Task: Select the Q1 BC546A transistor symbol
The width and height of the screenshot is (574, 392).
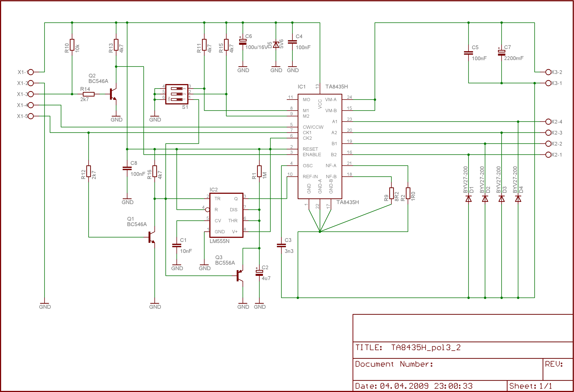Action: tap(151, 237)
